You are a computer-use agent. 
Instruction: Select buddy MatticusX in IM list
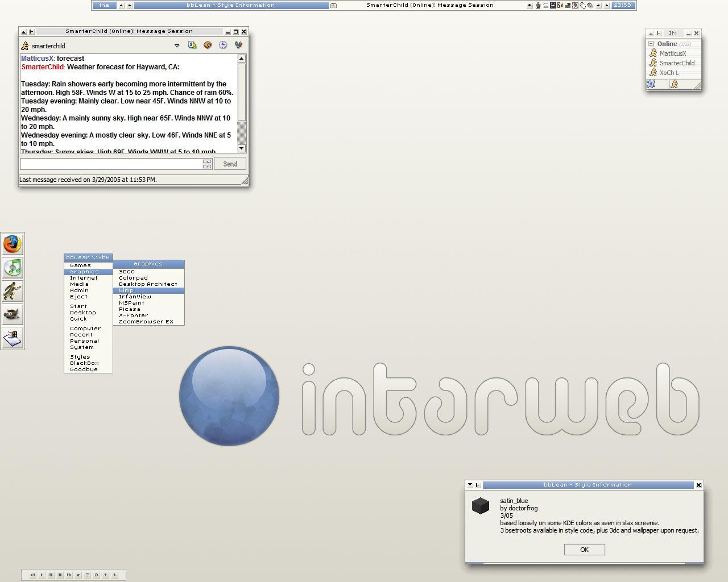(673, 53)
